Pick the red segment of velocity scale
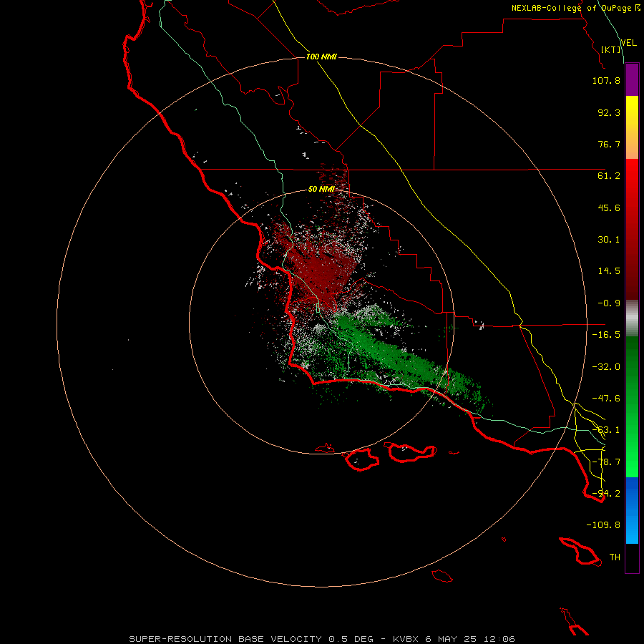 (632, 229)
